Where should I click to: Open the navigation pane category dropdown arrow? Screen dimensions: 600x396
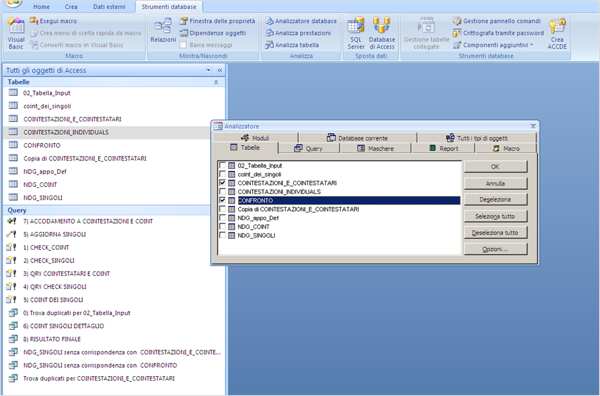click(x=209, y=70)
